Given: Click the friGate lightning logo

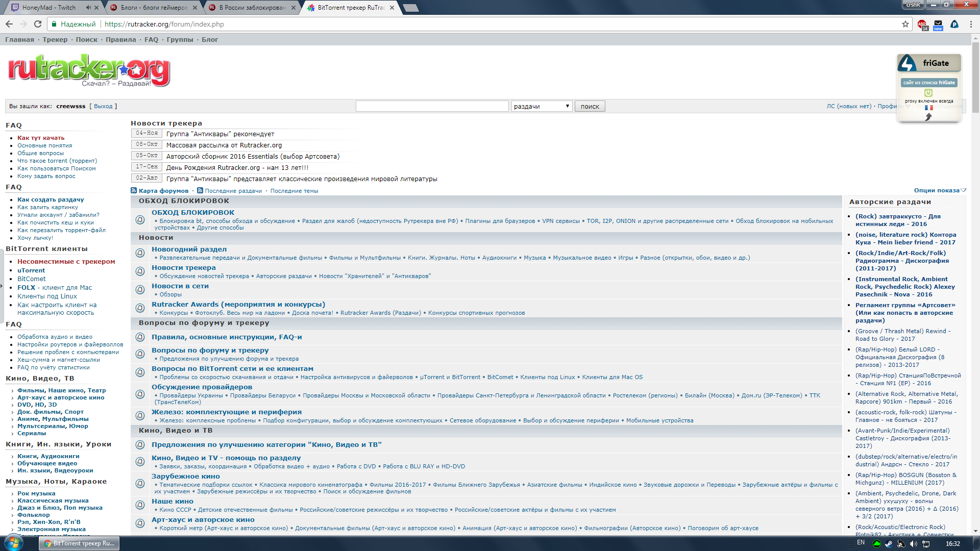Looking at the screenshot, I should [908, 63].
